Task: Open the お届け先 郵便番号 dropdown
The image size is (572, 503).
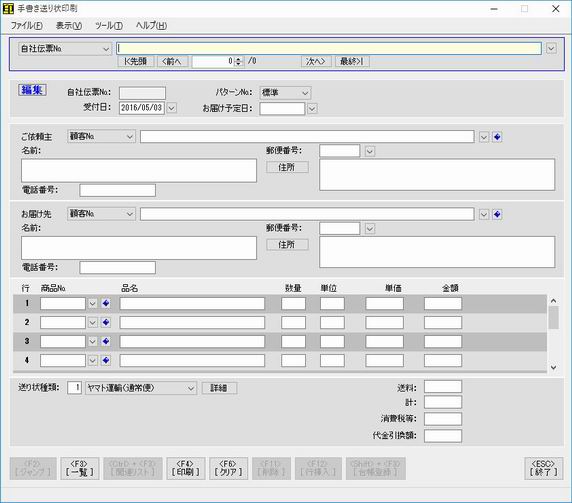Action: pos(370,229)
